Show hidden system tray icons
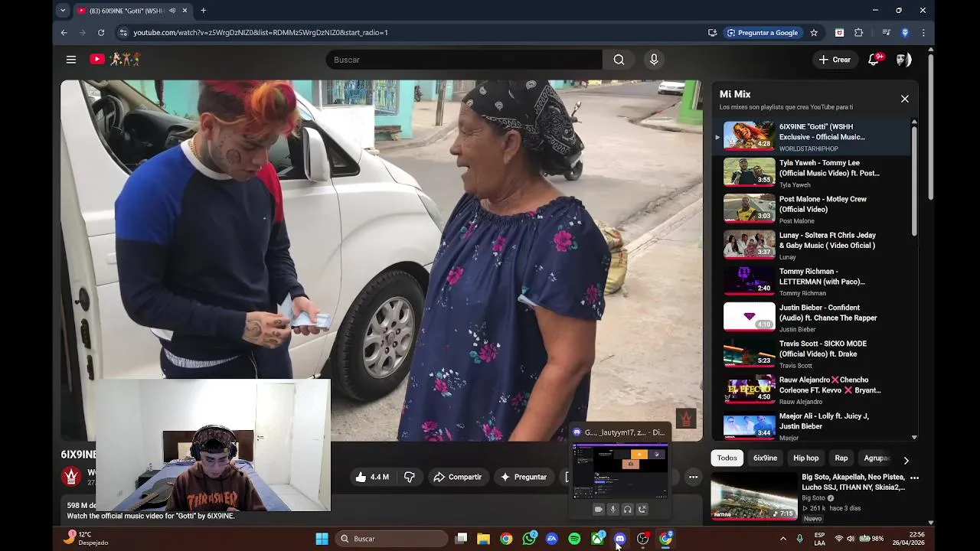This screenshot has width=980, height=551. [782, 539]
